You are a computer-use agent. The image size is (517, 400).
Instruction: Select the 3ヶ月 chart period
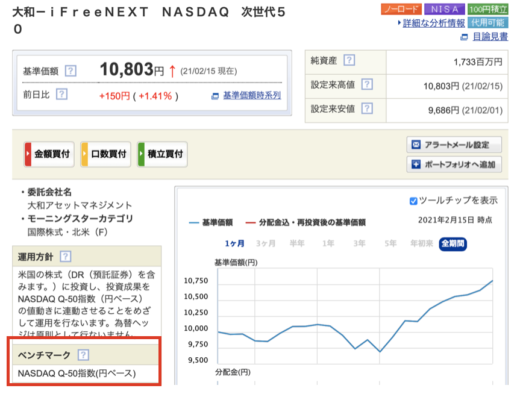pos(266,244)
